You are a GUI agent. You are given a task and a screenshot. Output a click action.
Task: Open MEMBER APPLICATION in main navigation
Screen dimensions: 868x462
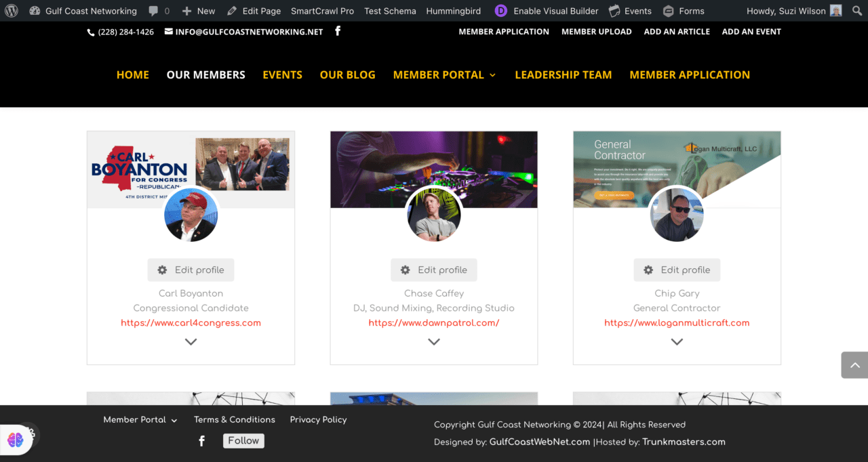690,75
